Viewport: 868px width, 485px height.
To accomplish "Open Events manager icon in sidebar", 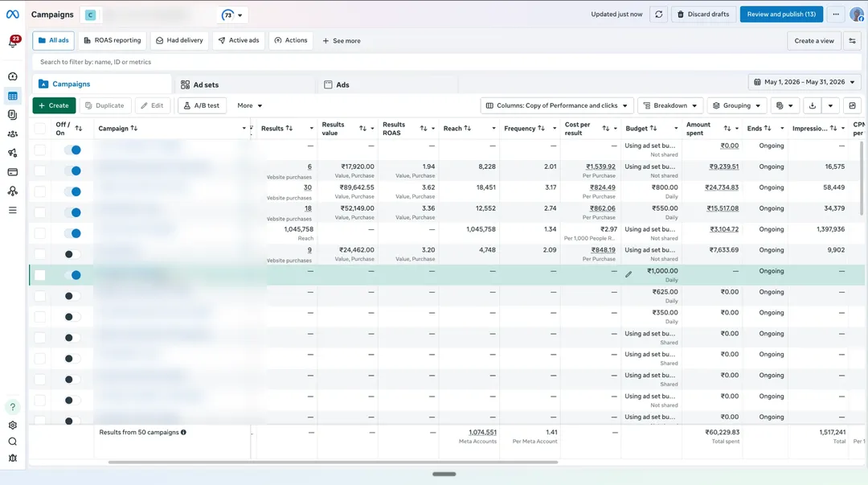I will tap(13, 191).
